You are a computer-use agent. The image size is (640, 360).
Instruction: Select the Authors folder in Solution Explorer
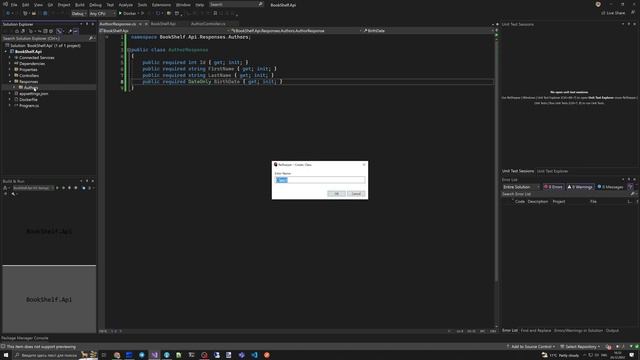coord(30,87)
